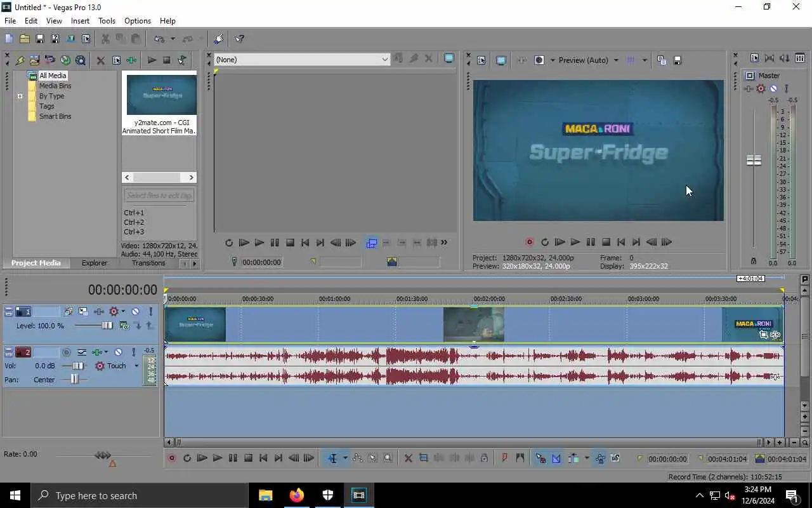The width and height of the screenshot is (812, 508).
Task: Click Record button under video preview
Action: click(x=529, y=242)
